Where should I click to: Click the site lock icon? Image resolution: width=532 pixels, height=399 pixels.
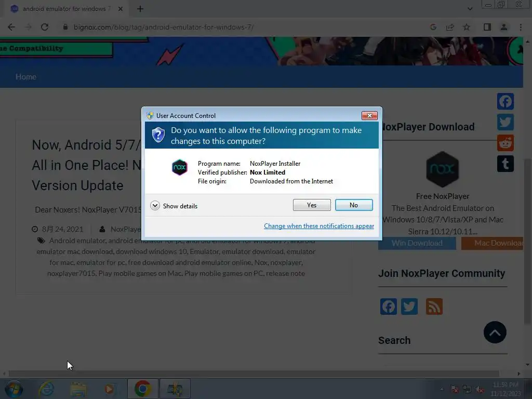click(x=65, y=27)
